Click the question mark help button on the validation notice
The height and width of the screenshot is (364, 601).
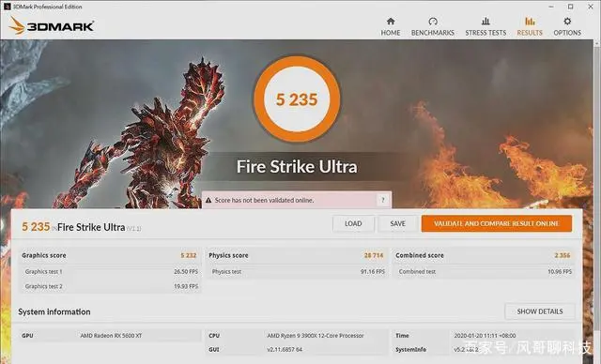382,200
